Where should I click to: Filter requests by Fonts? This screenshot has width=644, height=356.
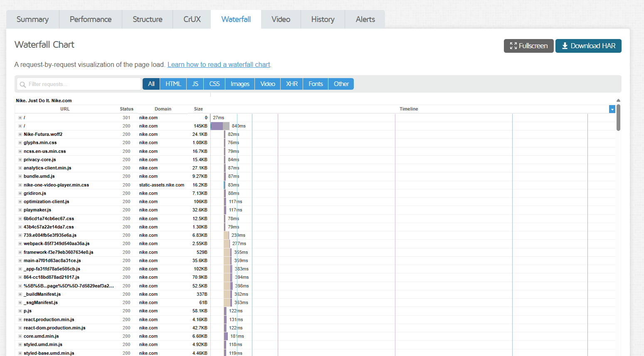point(316,84)
